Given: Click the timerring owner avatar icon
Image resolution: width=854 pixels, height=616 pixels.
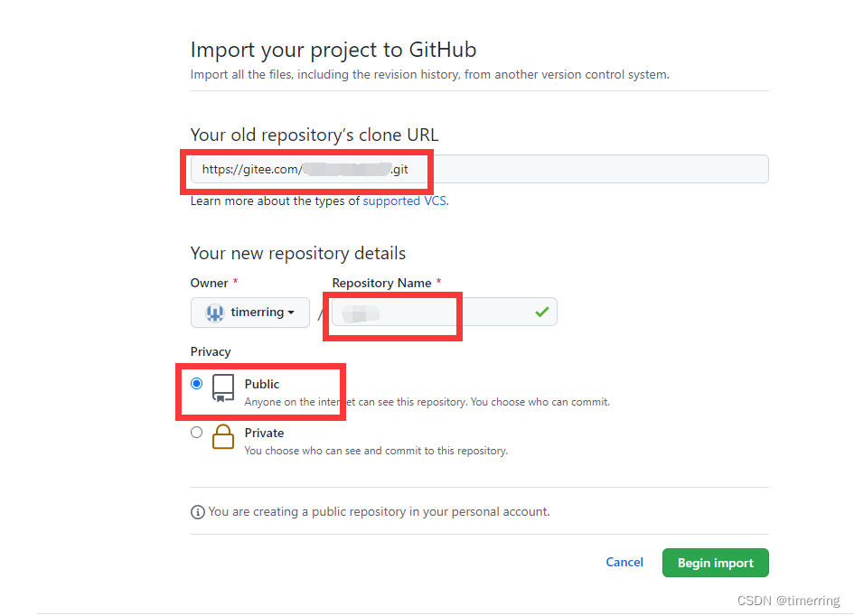Looking at the screenshot, I should (215, 313).
